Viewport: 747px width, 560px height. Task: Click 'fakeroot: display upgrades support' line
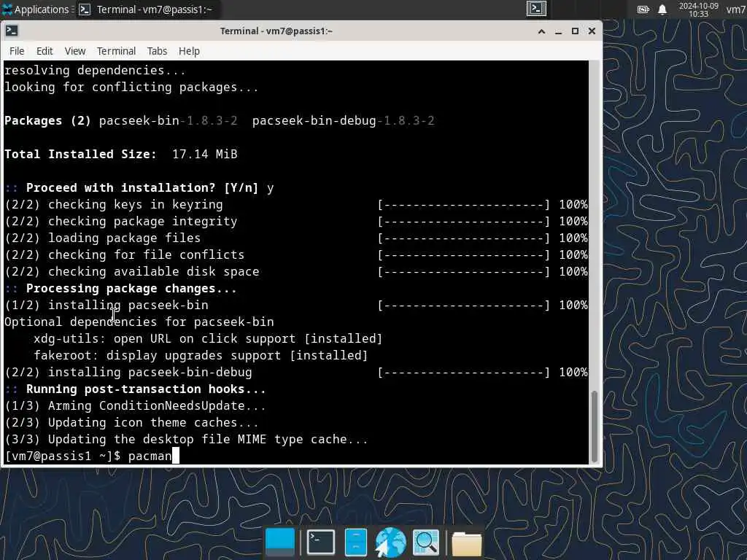[x=201, y=355]
